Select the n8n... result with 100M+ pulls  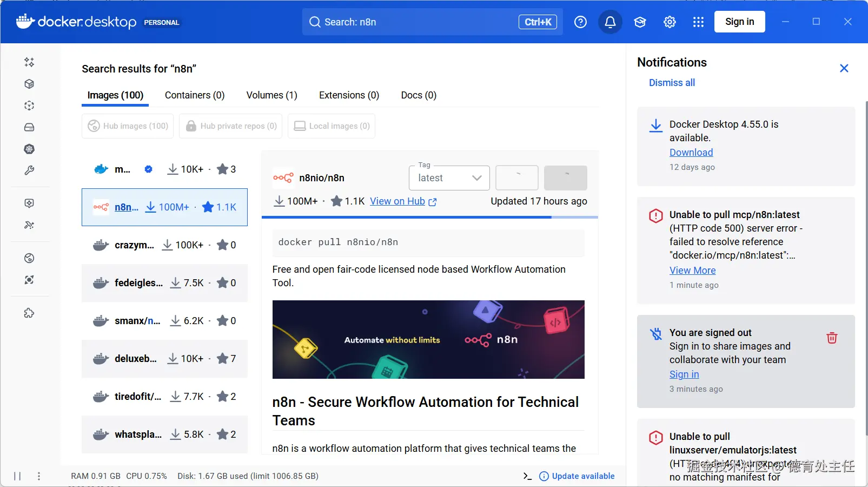point(165,207)
